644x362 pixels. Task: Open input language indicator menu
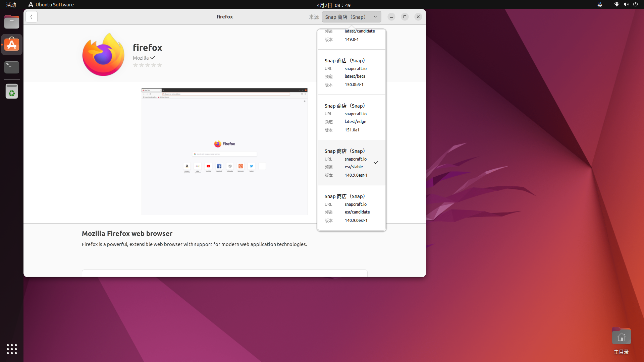(x=600, y=5)
